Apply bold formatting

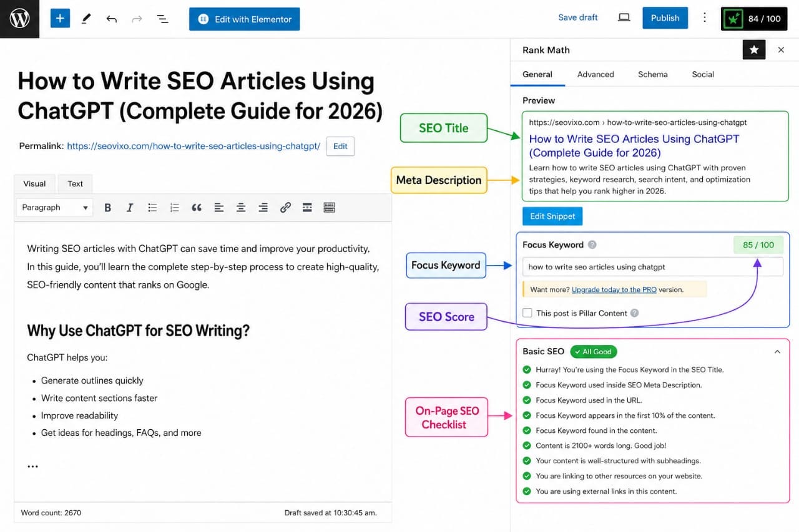(107, 208)
